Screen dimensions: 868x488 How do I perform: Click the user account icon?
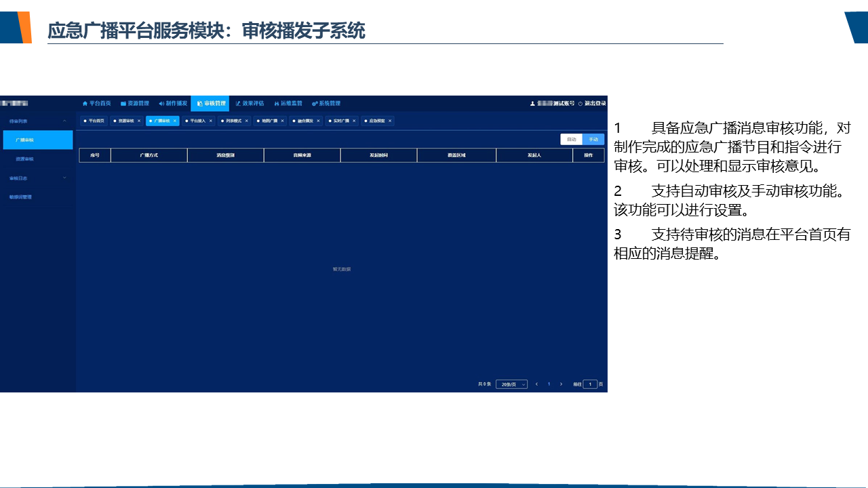point(533,104)
